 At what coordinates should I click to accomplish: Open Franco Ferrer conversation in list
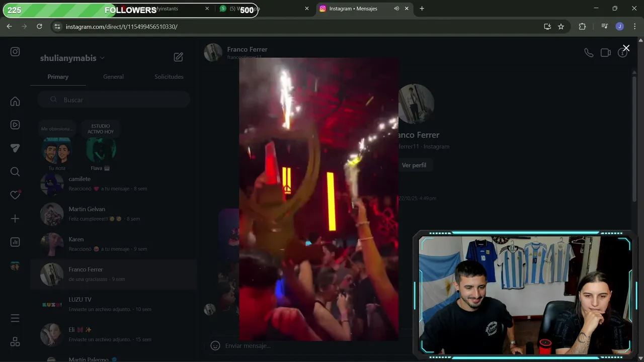114,274
